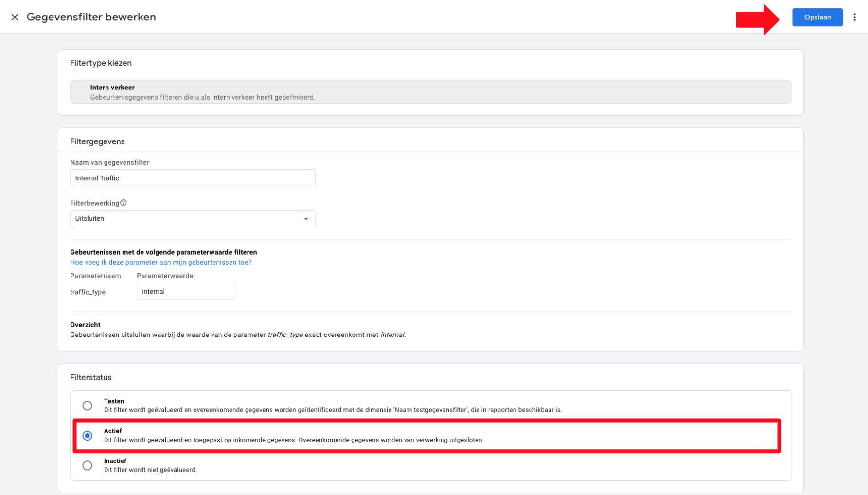Close the Gegevensfilter bewerken panel
Screen dimensions: 868x495
coord(15,17)
